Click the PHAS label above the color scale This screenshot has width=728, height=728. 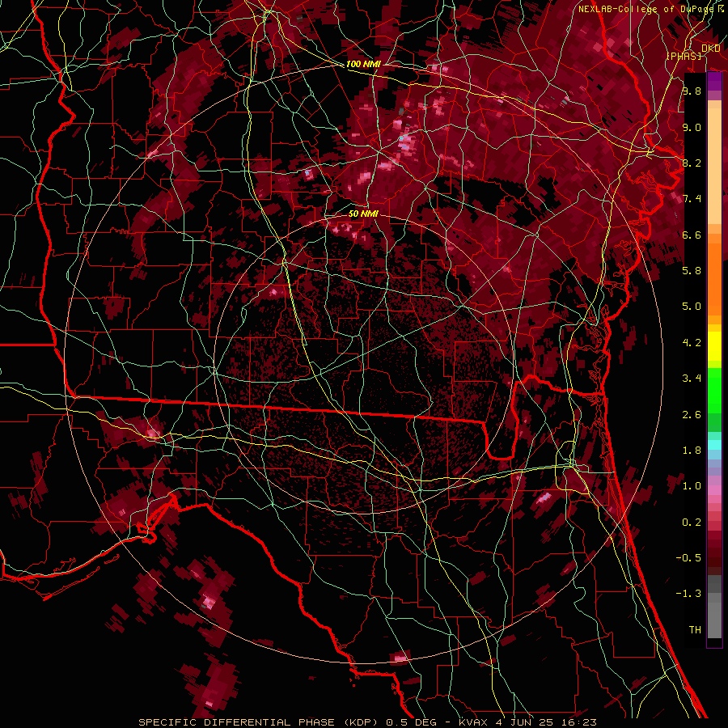click(684, 56)
